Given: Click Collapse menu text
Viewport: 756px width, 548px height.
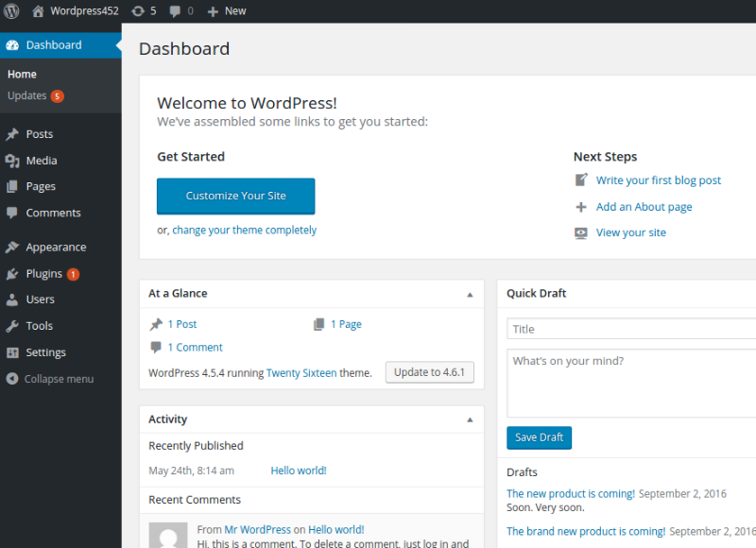Looking at the screenshot, I should tap(59, 379).
